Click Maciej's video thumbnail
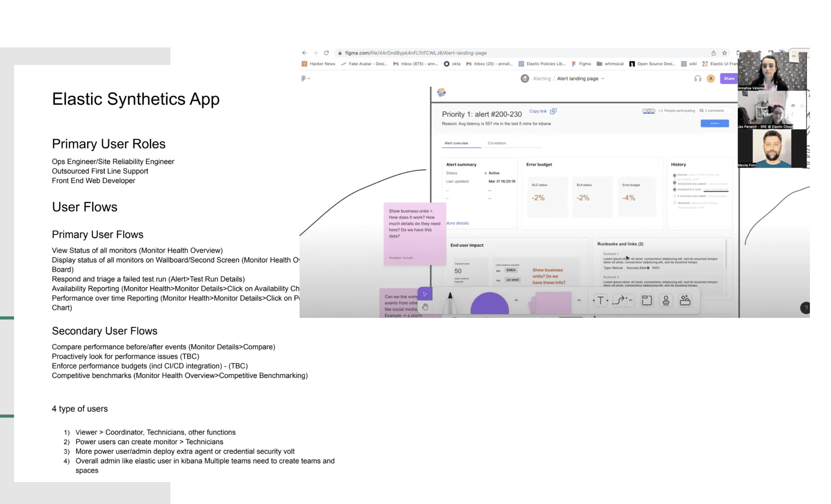 (773, 148)
